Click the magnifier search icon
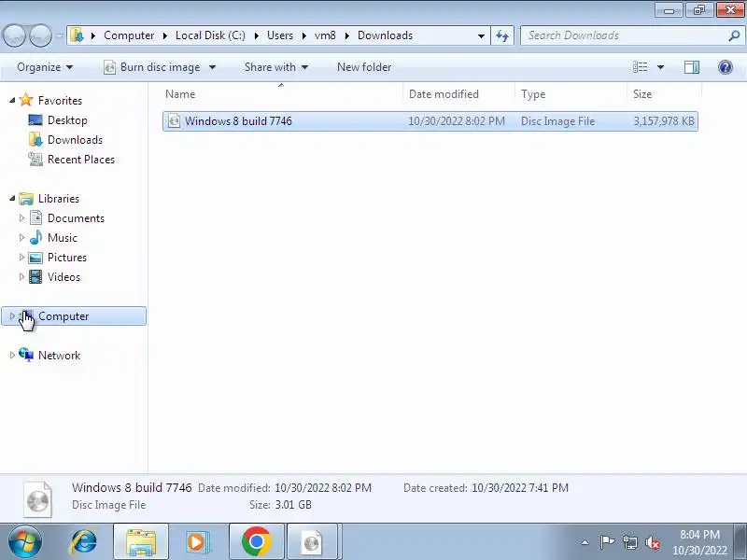Viewport: 747px width, 560px height. [x=734, y=35]
